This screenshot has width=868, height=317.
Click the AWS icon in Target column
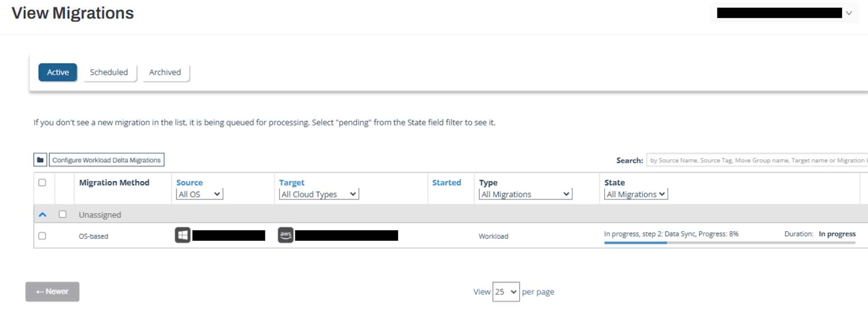coord(286,235)
